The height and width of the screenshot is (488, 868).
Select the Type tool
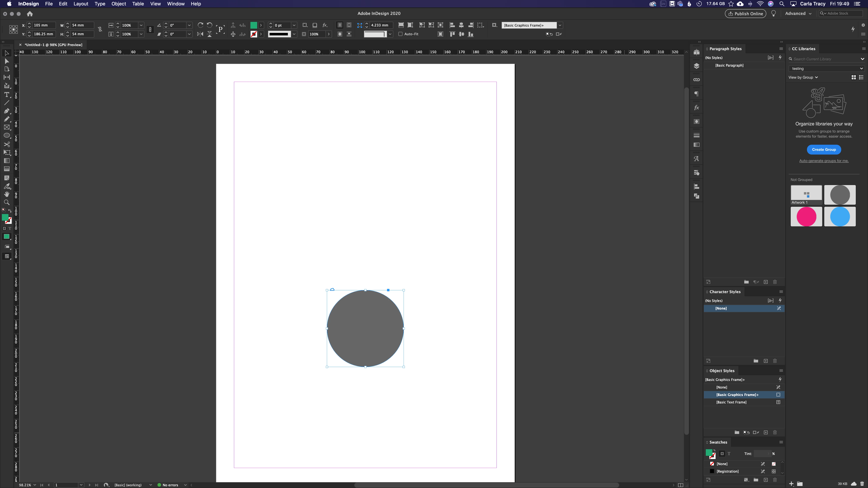click(x=6, y=94)
